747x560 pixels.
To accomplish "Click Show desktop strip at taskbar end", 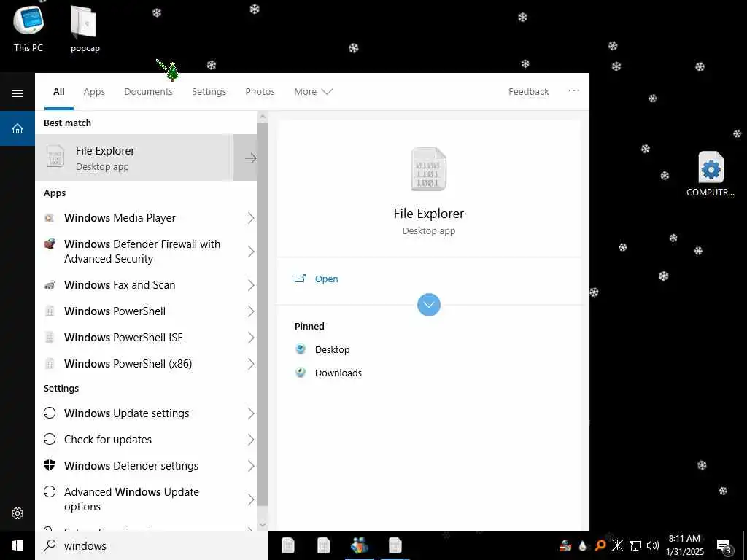I will coord(745,545).
